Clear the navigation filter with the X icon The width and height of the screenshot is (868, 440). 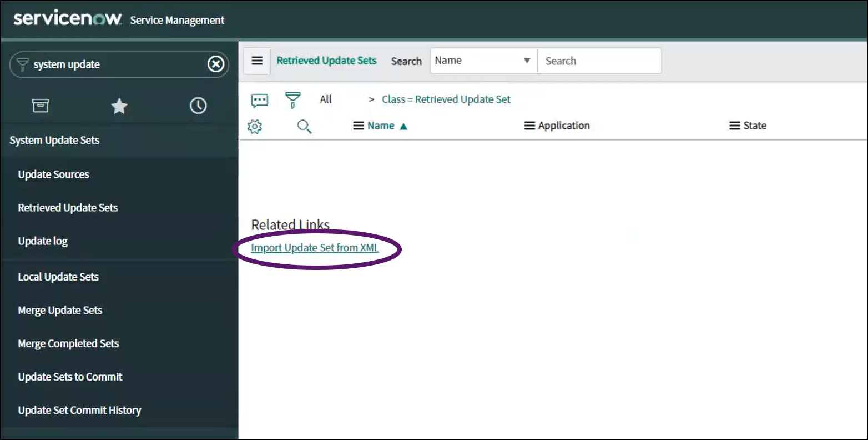pos(215,64)
